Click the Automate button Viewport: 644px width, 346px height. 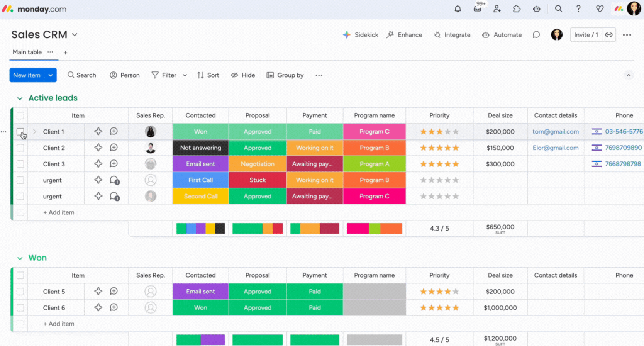point(502,35)
